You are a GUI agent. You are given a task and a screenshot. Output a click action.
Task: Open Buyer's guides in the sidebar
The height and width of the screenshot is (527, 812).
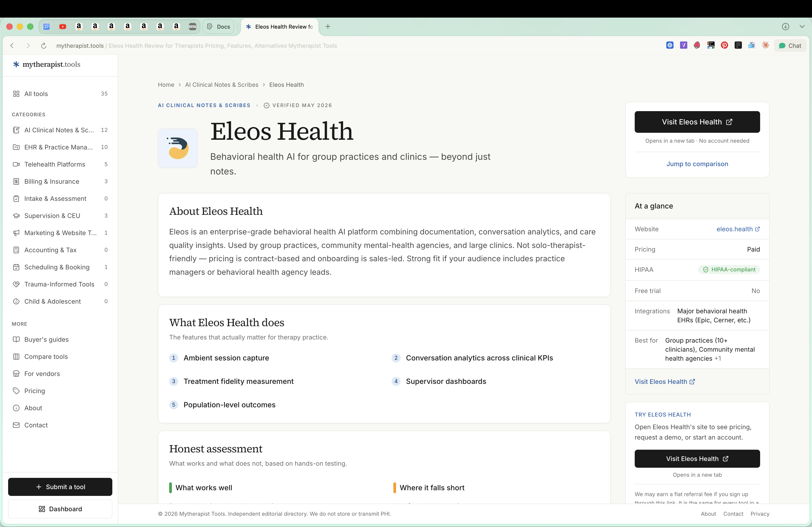pyautogui.click(x=60, y=339)
